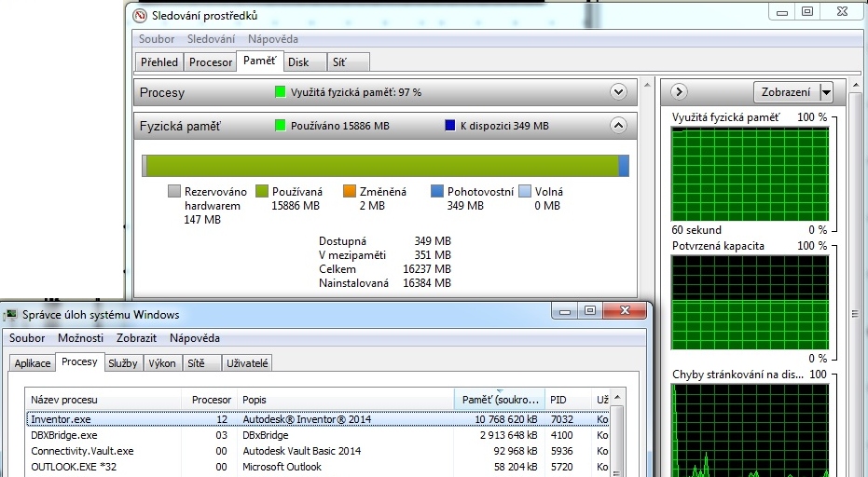868x477 pixels.
Task: Select the Paměť tab
Action: pyautogui.click(x=259, y=61)
